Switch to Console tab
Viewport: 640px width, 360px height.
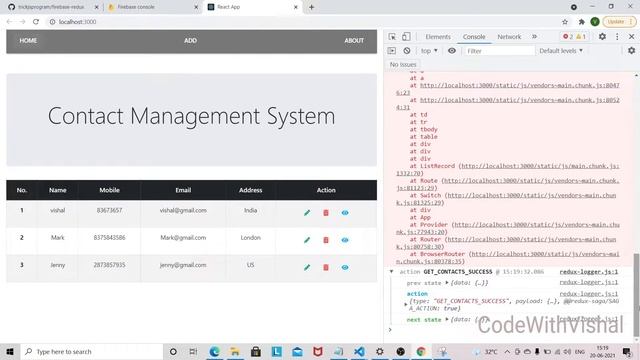point(474,37)
